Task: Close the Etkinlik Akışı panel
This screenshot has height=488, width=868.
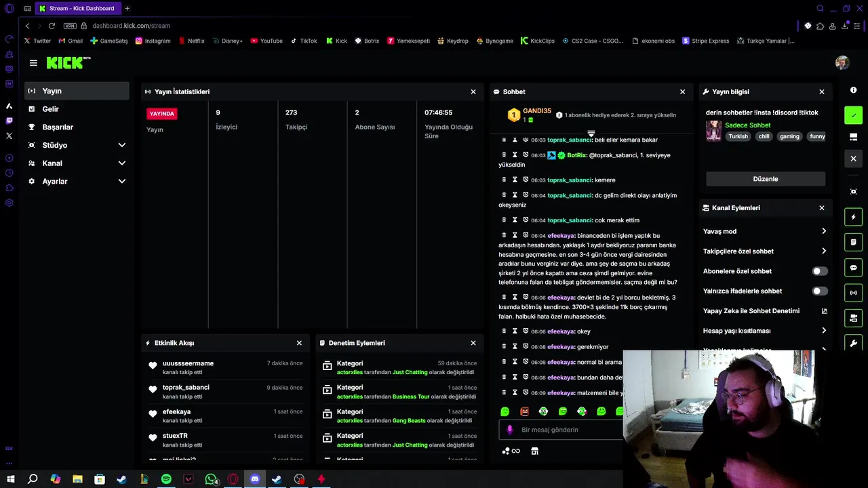Action: coord(299,343)
